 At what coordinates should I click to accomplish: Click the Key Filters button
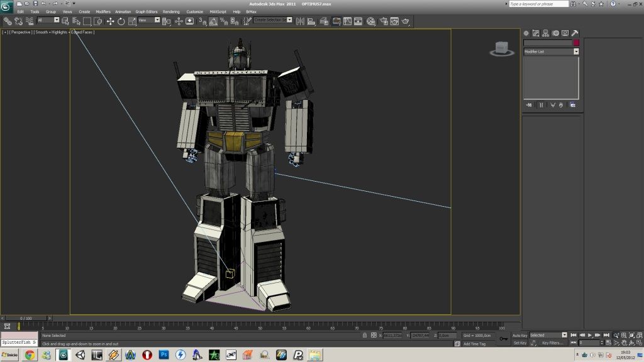click(x=552, y=343)
